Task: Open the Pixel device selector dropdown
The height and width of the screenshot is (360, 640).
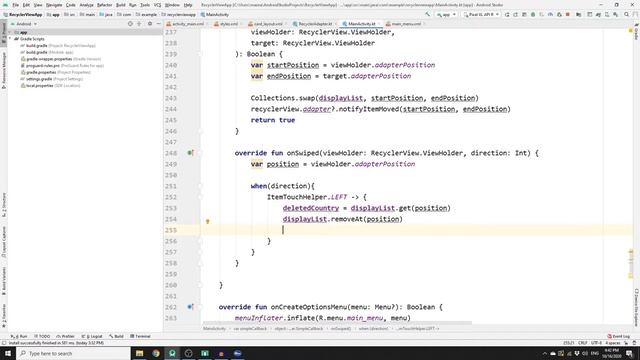Action: [x=481, y=14]
